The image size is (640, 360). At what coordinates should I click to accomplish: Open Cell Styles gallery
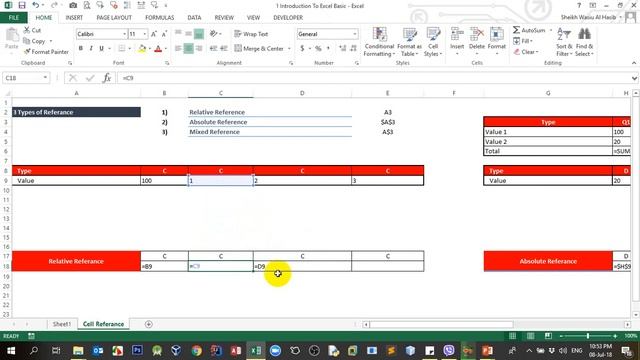pos(433,42)
